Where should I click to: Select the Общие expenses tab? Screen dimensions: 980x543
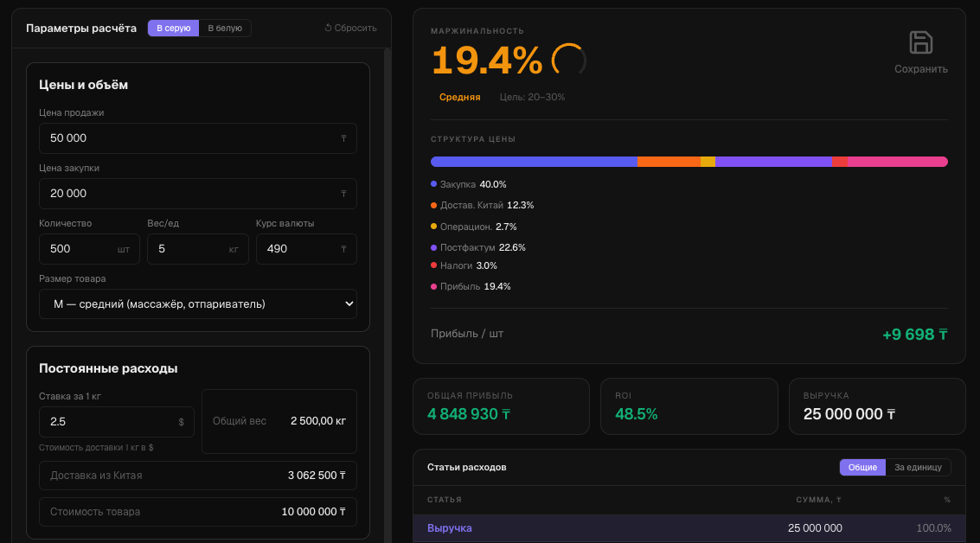862,468
